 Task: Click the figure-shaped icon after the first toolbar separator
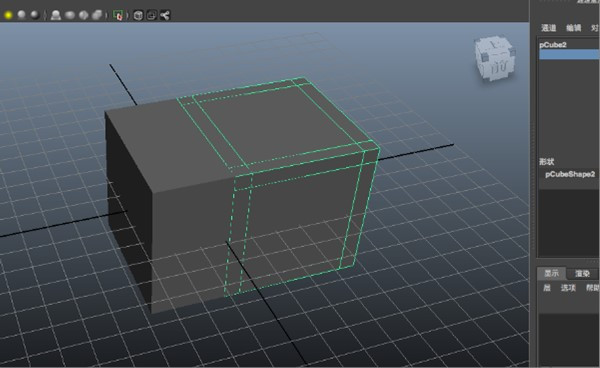click(56, 15)
